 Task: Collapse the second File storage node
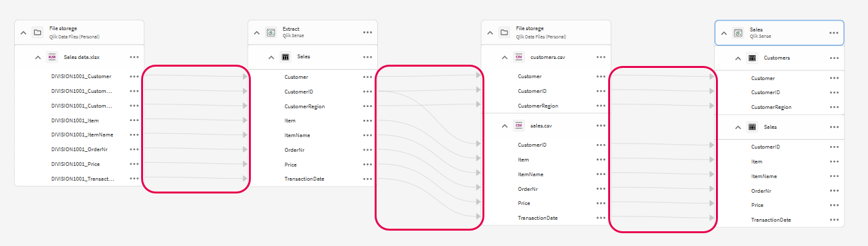click(x=490, y=32)
